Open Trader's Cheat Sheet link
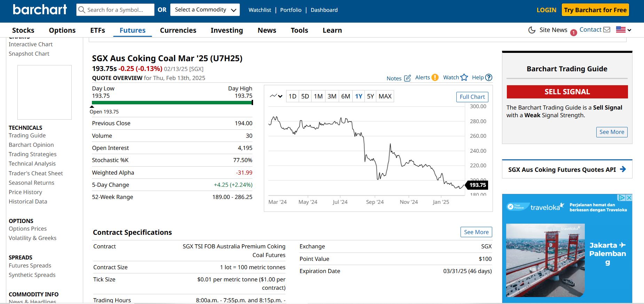The image size is (644, 304). (x=36, y=173)
